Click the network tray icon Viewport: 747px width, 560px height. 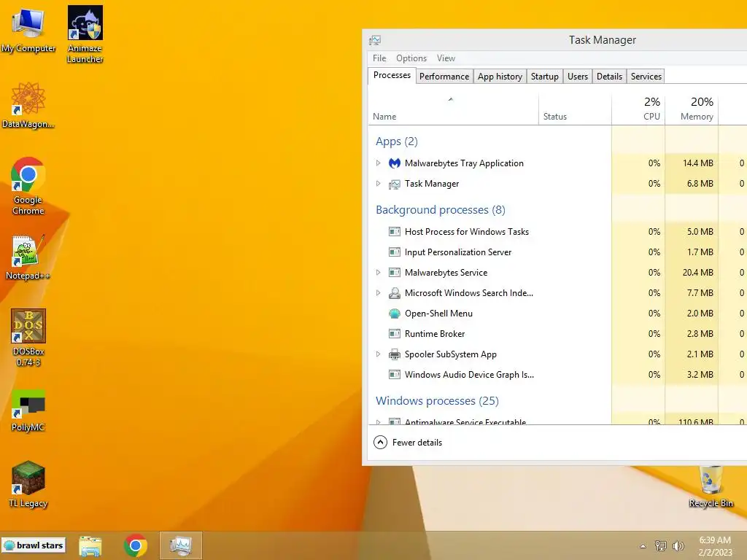pos(661,545)
